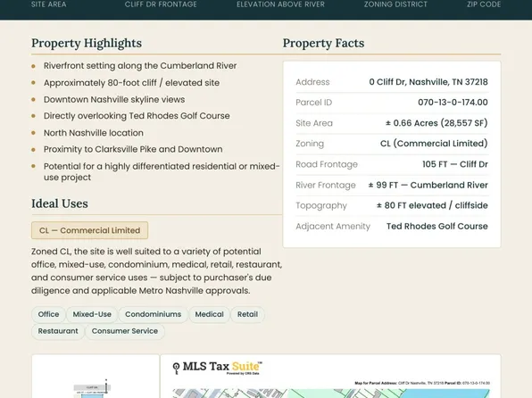
Task: Click the Property Facts heading
Action: (x=323, y=43)
